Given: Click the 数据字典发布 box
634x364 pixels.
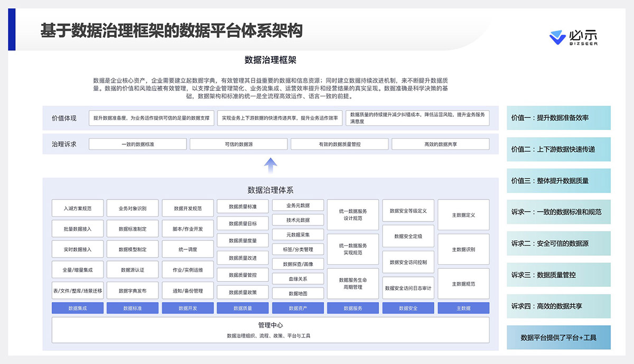Looking at the screenshot, I should click(x=133, y=291).
